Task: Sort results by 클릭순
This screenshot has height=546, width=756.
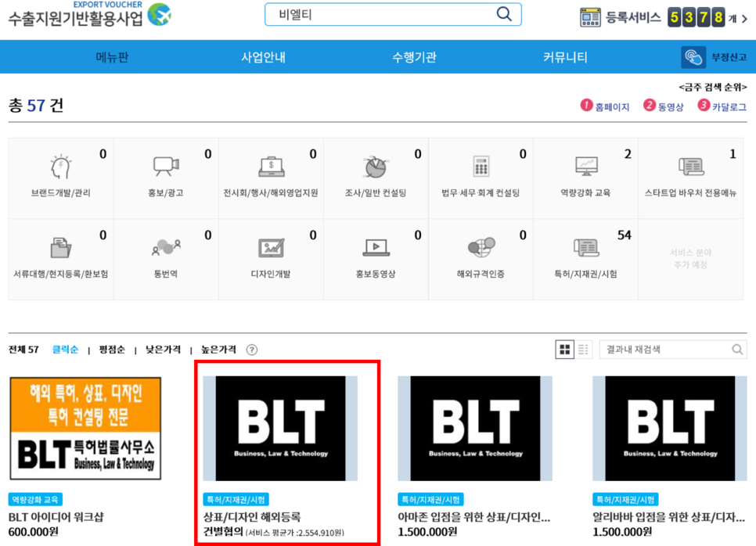Action: pyautogui.click(x=65, y=350)
